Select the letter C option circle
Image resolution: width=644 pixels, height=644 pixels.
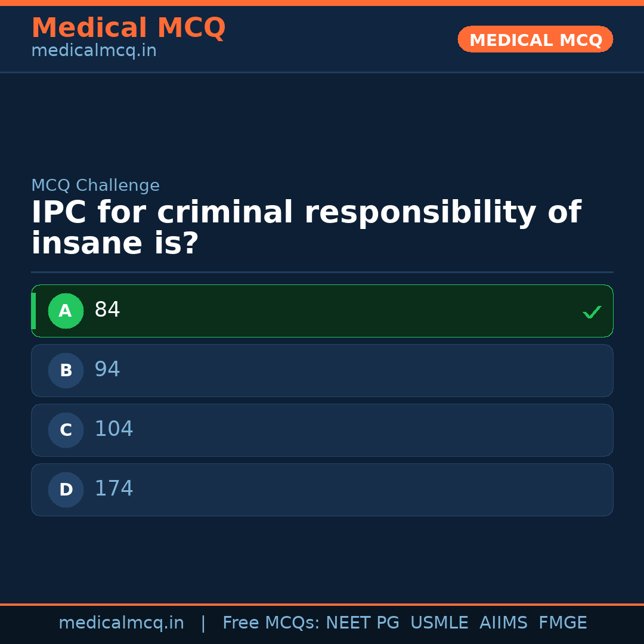tap(66, 430)
